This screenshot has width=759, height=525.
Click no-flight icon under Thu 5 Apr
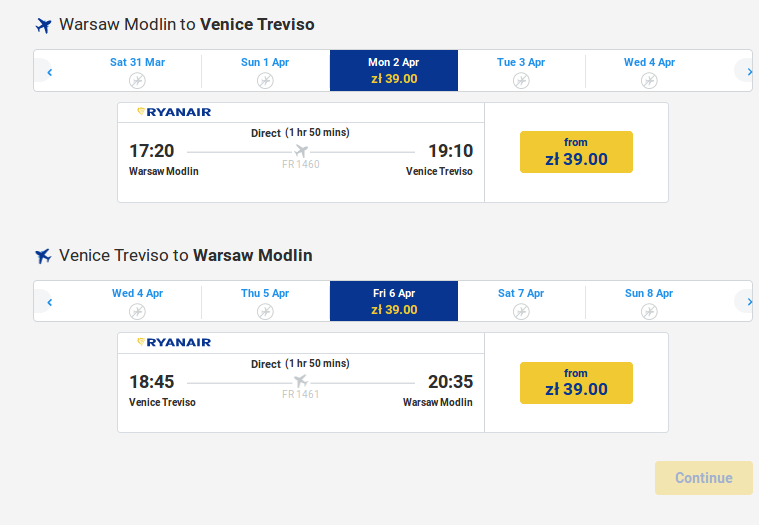pos(265,311)
